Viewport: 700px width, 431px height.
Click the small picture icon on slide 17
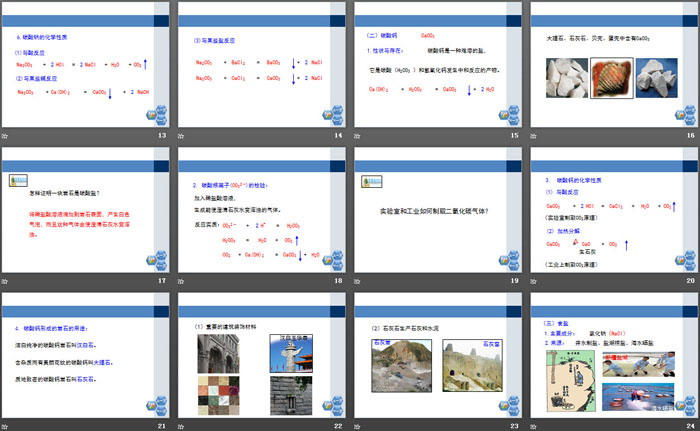click(18, 180)
